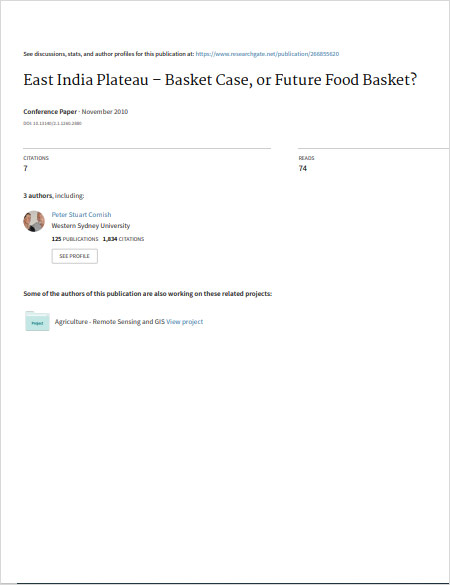The image size is (450, 585).
Task: Click the author profile photo avatar
Action: point(34,221)
